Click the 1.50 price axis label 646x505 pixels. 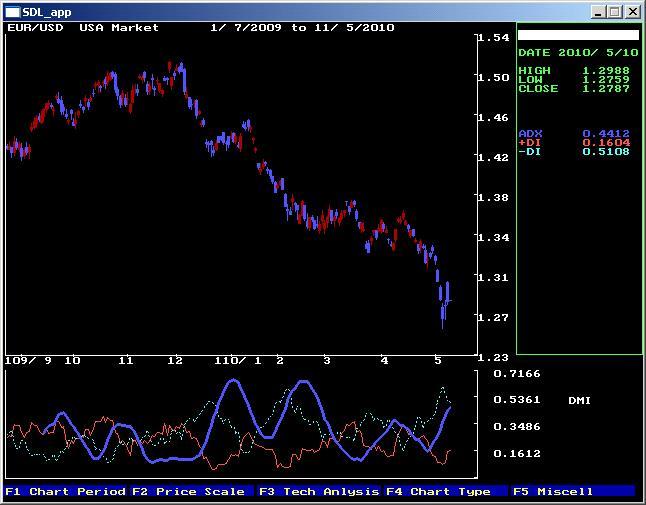494,78
